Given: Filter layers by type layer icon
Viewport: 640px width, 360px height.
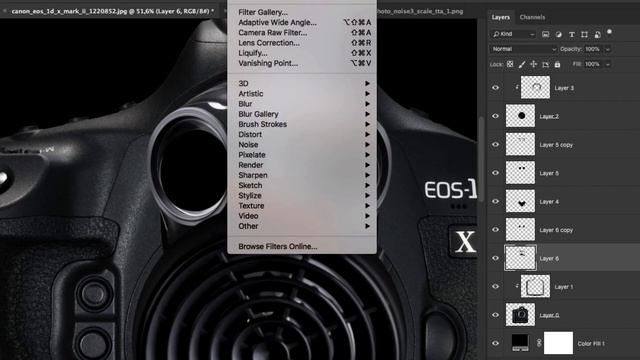Looking at the screenshot, I should [x=571, y=34].
